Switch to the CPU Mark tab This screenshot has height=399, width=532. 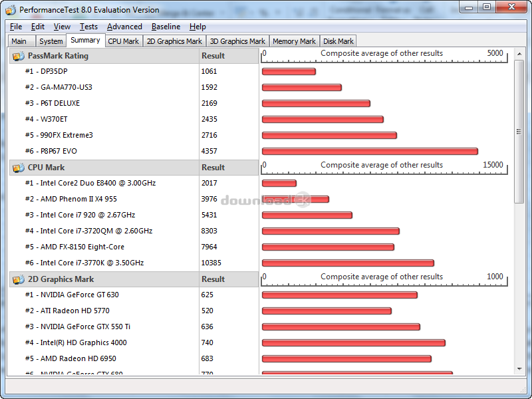pos(124,41)
